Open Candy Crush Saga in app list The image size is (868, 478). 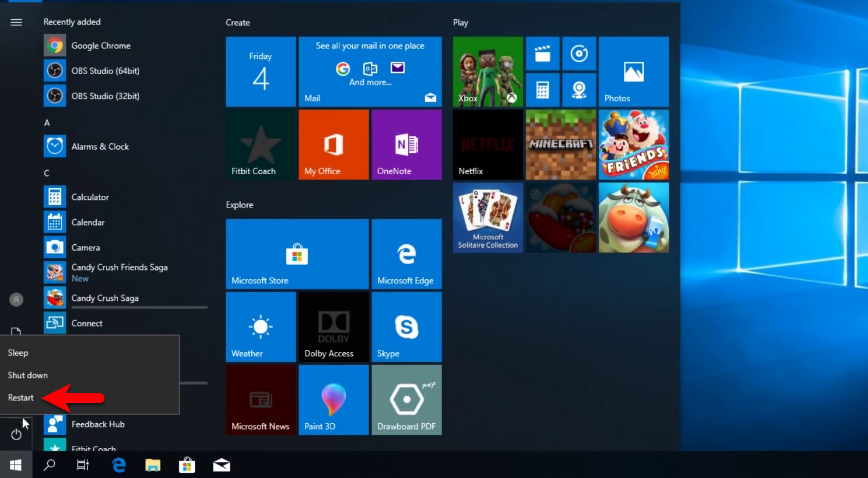click(x=125, y=297)
